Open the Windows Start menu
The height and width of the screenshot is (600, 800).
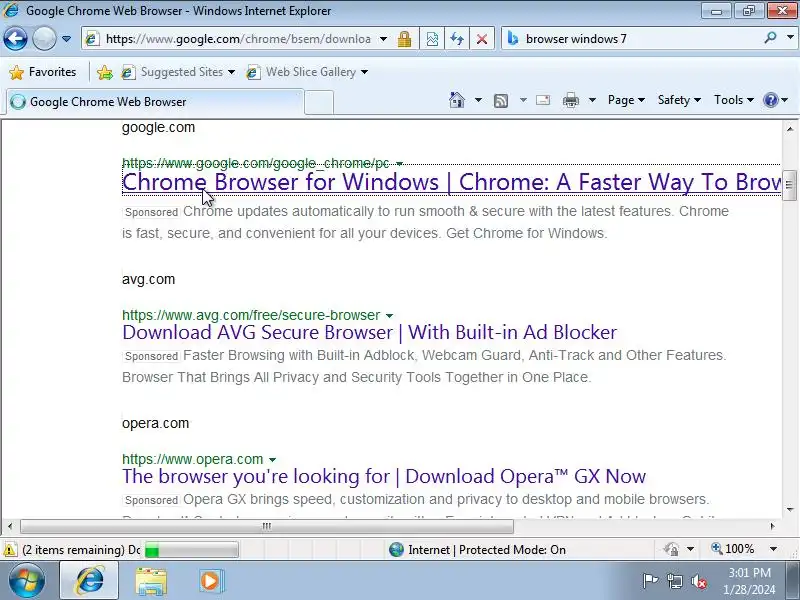pyautogui.click(x=27, y=580)
